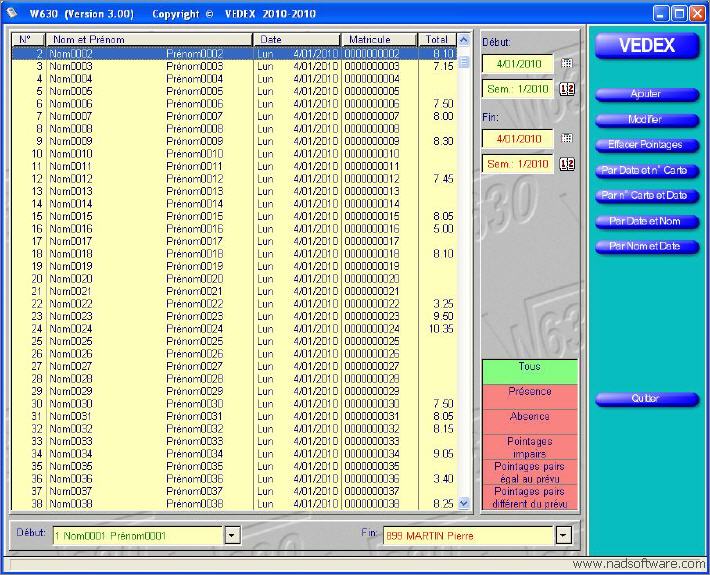
Task: Click the Ajouter button
Action: [x=647, y=94]
